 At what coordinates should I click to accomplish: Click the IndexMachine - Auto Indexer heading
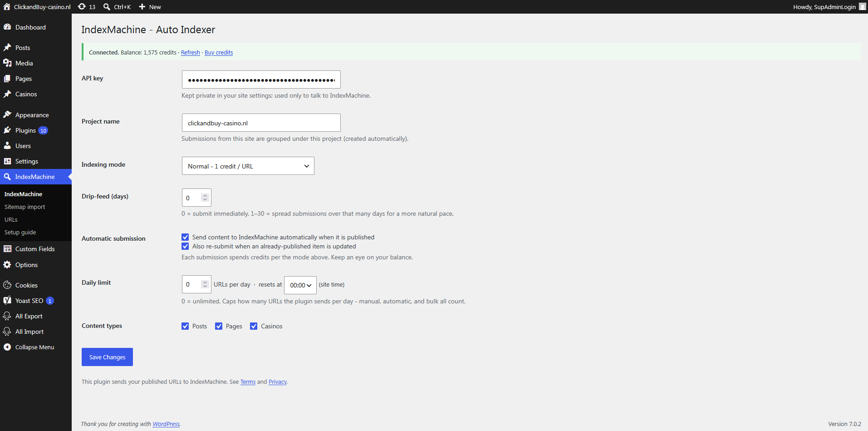[148, 30]
